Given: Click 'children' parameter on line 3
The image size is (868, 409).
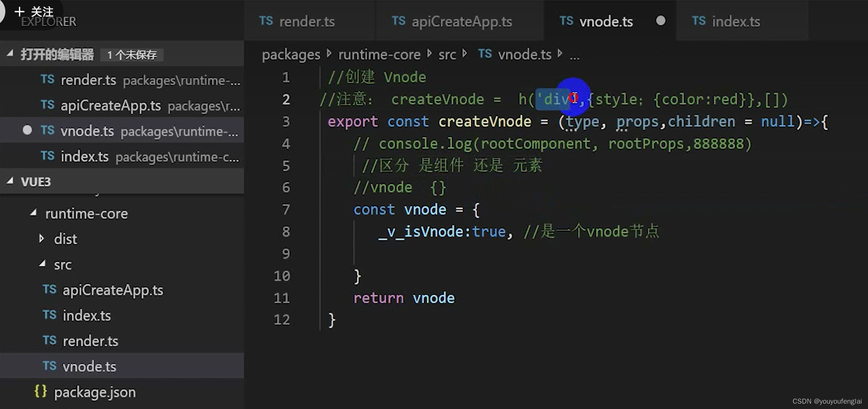Looking at the screenshot, I should pyautogui.click(x=701, y=121).
